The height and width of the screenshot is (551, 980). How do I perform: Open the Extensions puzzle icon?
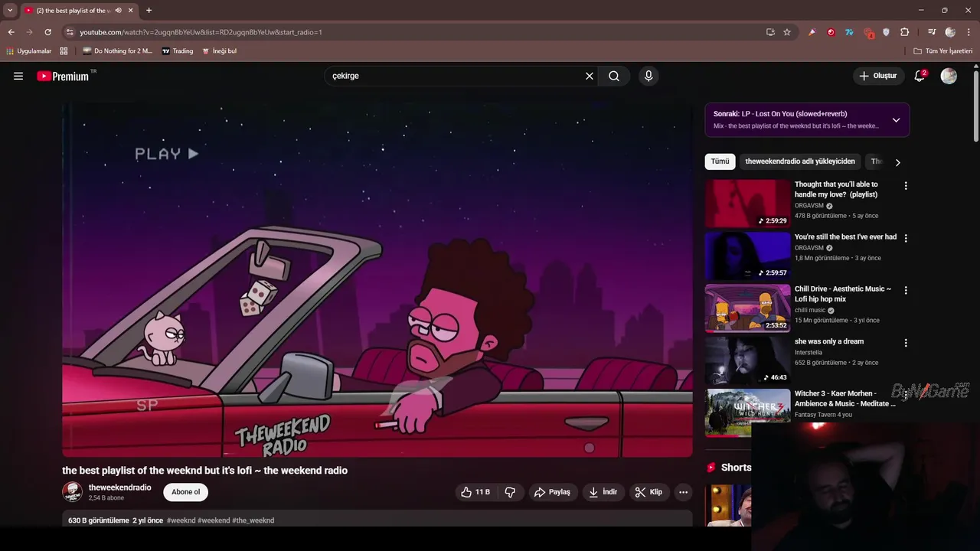[x=904, y=32]
